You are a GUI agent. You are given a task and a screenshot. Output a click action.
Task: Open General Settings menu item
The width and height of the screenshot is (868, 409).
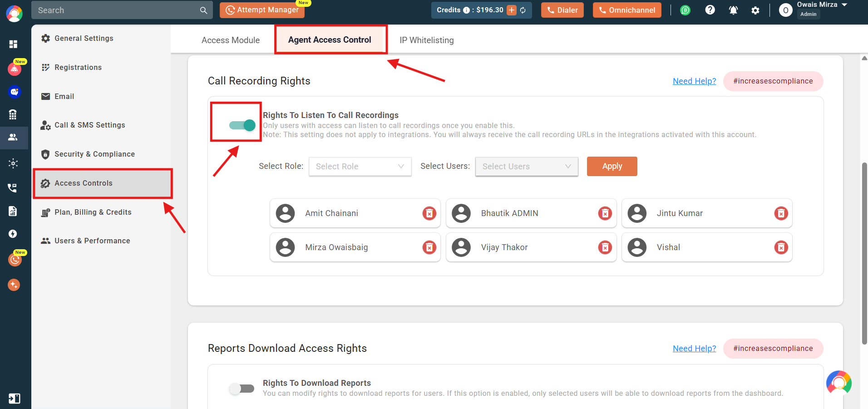[101, 39]
